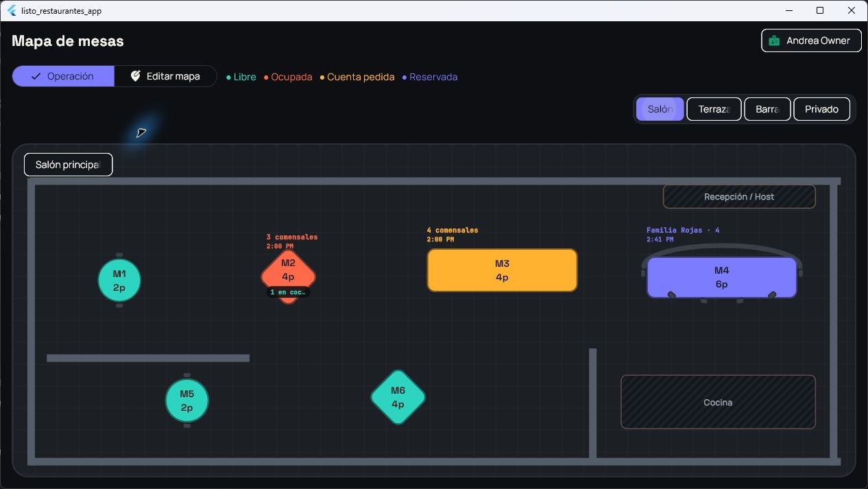
Task: Switch to Operación mode
Action: pos(63,76)
